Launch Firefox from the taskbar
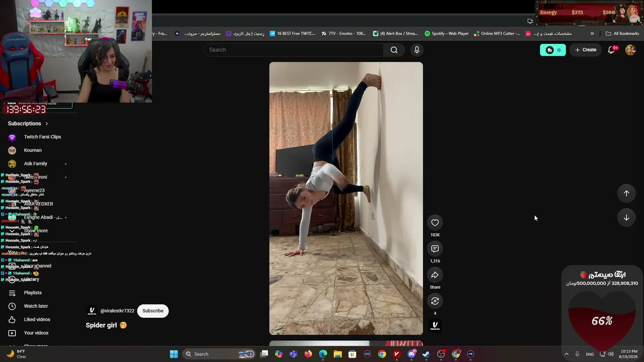Viewport: 644px width, 362px height. [308, 354]
